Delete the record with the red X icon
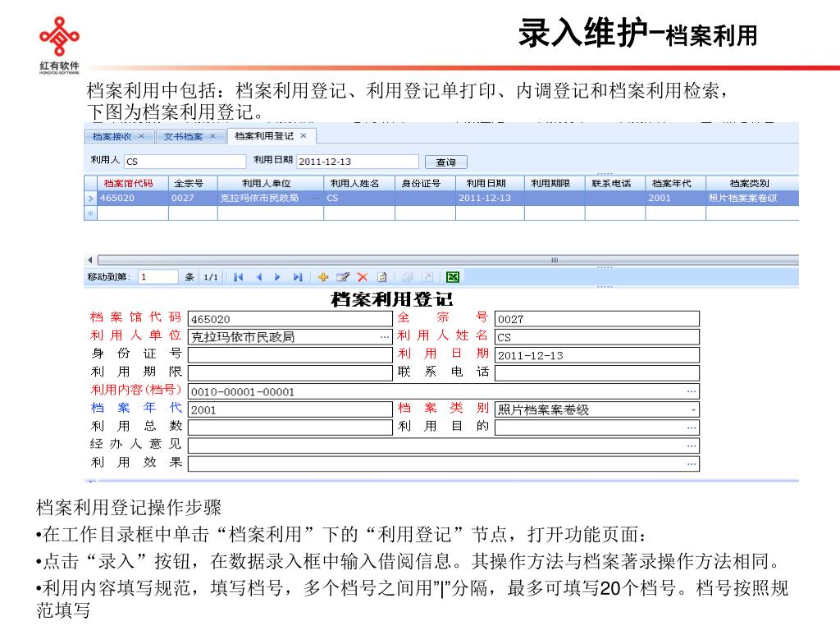 pos(363,277)
